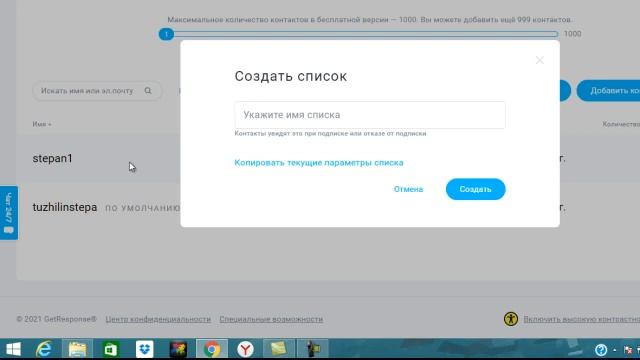Open Yandex Browser from taskbar
Image resolution: width=640 pixels, height=360 pixels.
245,349
